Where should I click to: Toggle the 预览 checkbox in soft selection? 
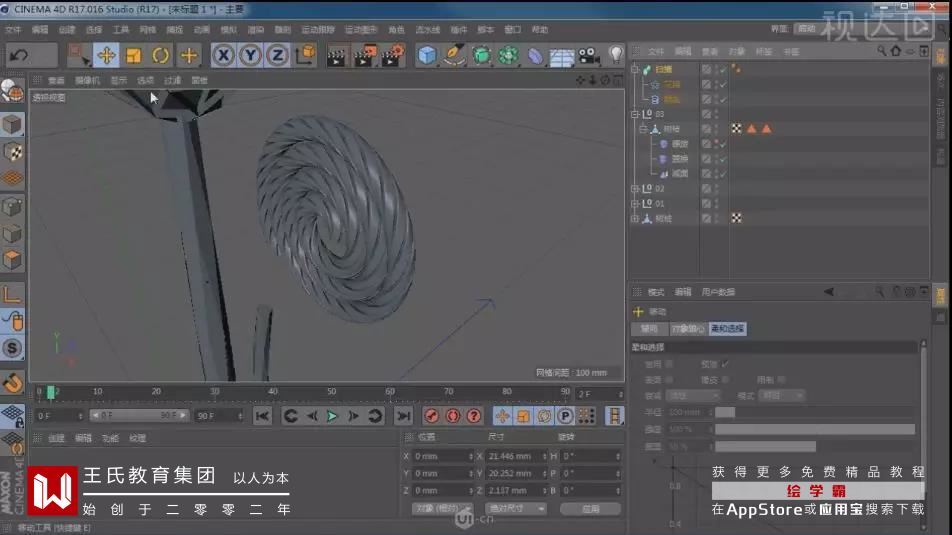pos(725,364)
